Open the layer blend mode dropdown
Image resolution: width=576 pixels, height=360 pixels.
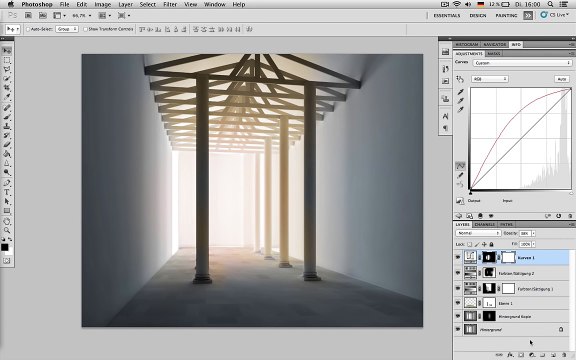tap(478, 233)
